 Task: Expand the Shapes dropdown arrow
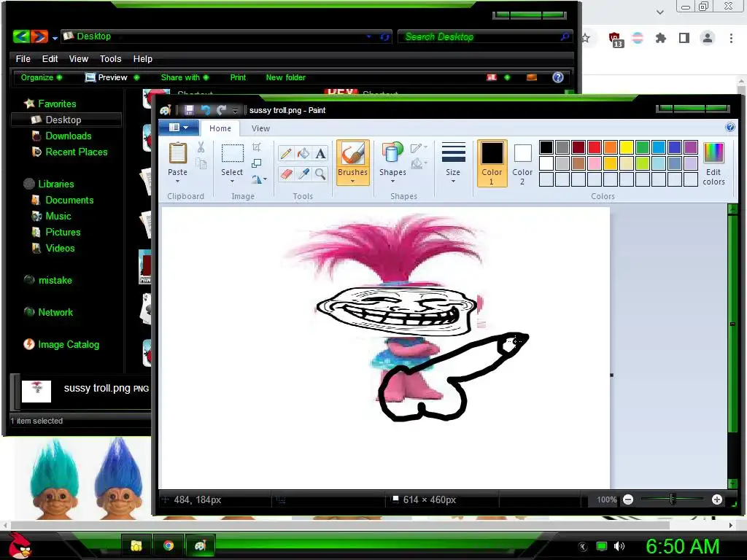pos(392,182)
